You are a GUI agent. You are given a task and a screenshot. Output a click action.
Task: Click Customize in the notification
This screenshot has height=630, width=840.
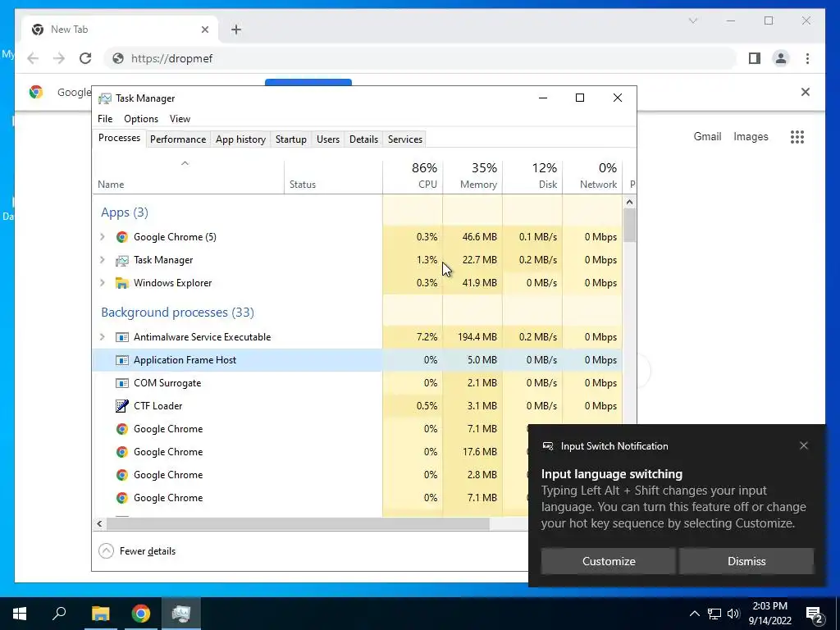[609, 561]
